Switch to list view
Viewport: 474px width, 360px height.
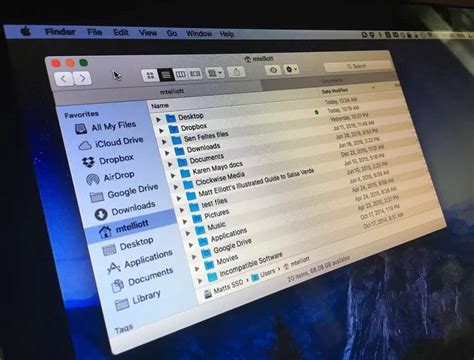pyautogui.click(x=166, y=75)
